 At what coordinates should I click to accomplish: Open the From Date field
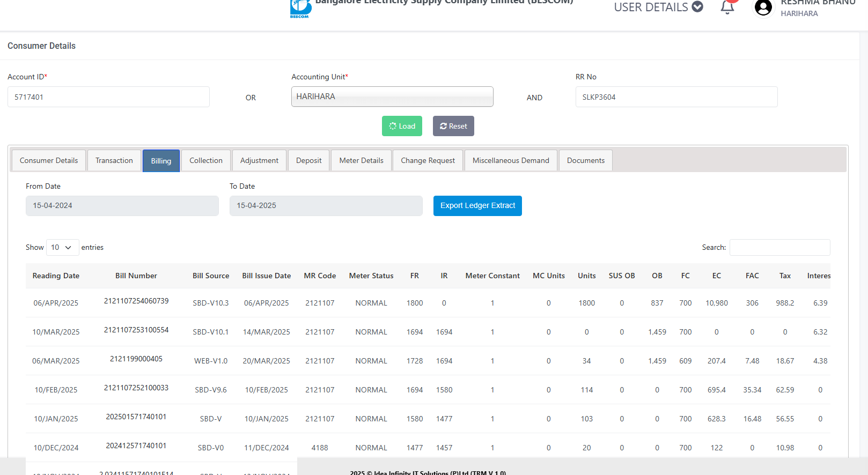click(x=122, y=206)
